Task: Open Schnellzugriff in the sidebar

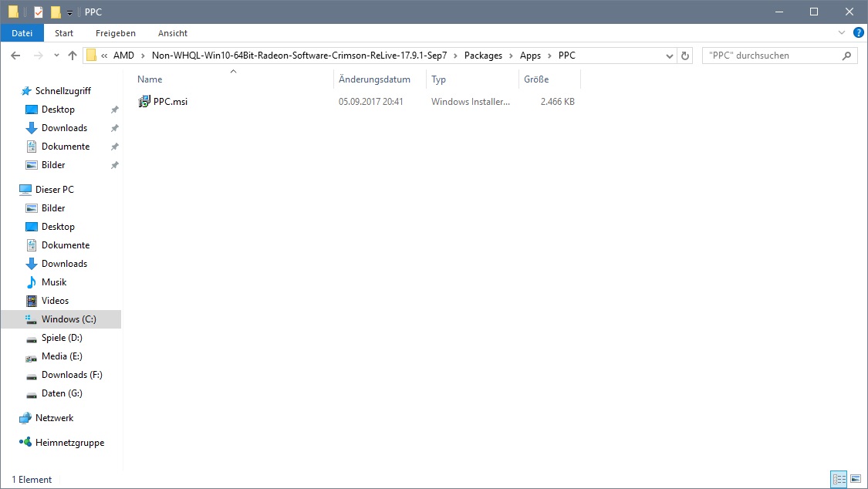Action: coord(63,91)
